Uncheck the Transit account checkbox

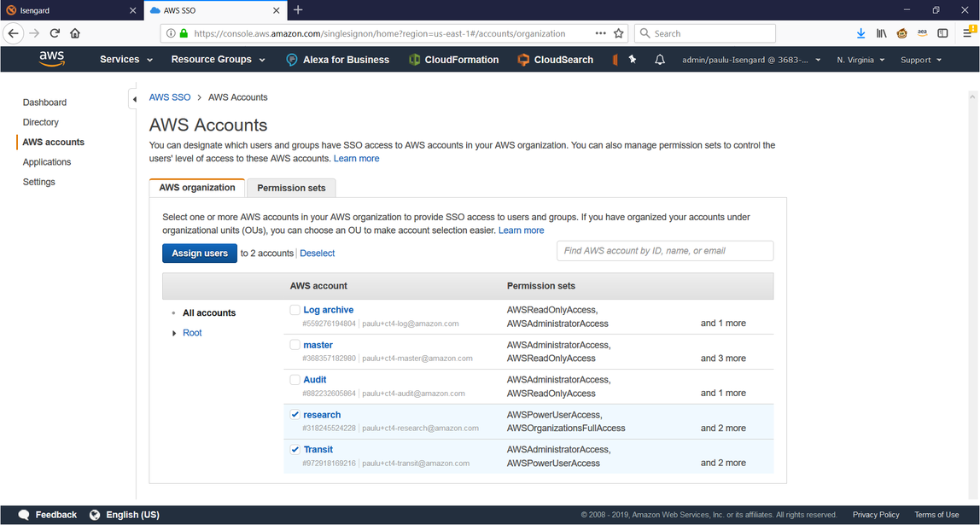[x=295, y=449]
